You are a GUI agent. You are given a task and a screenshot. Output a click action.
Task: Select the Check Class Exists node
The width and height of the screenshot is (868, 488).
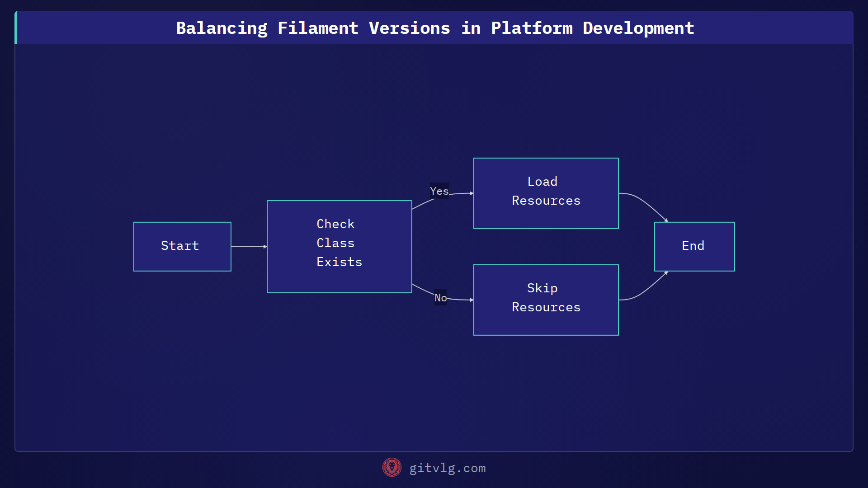point(339,246)
